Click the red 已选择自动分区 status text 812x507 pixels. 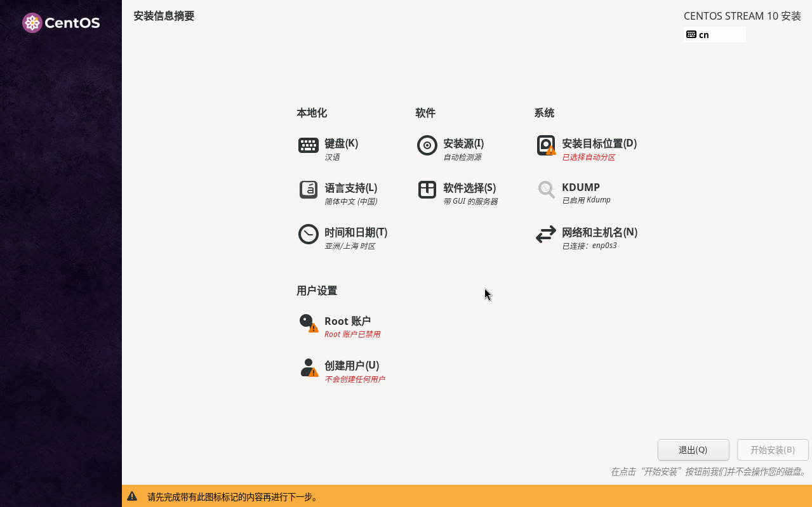(589, 157)
